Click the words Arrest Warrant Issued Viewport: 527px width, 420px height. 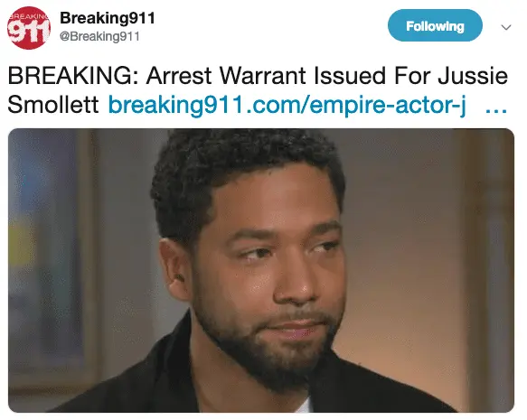(x=266, y=76)
